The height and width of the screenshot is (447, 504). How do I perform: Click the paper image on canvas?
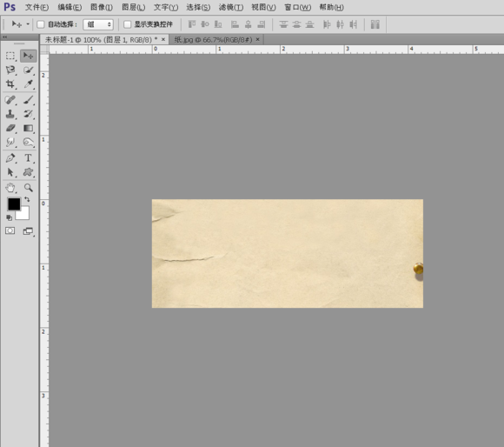[x=288, y=253]
